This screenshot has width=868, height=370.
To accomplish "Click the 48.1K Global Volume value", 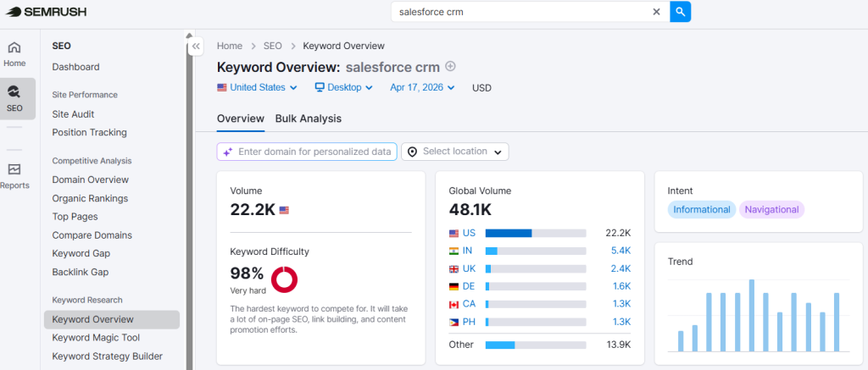I will pyautogui.click(x=470, y=210).
